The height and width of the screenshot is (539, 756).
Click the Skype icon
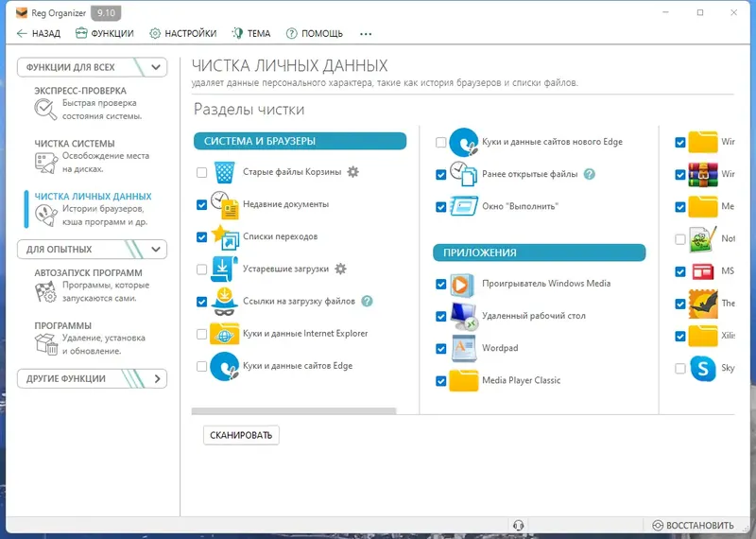click(703, 368)
